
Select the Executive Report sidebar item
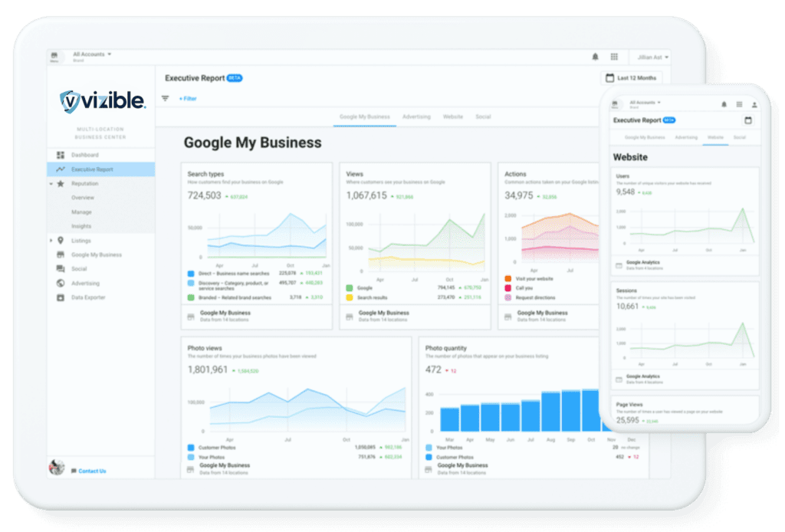101,169
